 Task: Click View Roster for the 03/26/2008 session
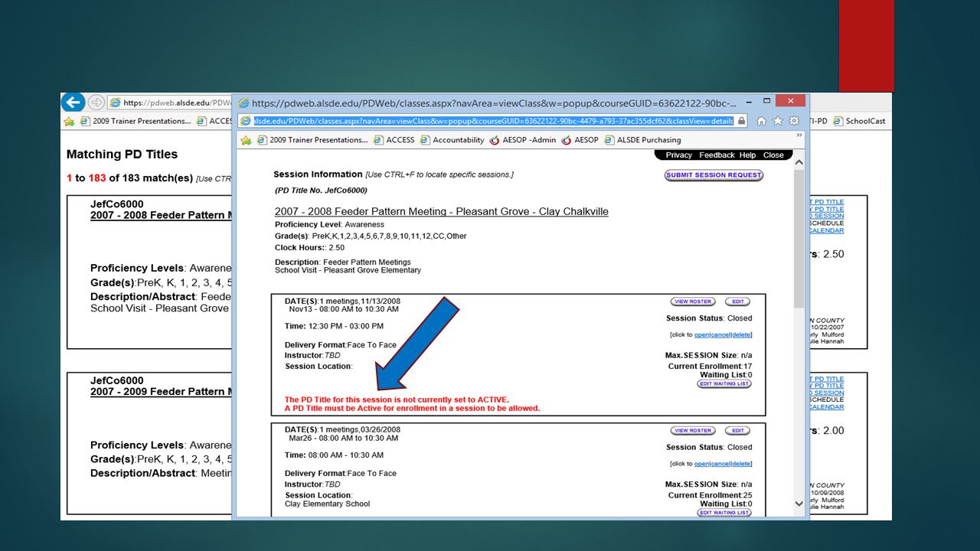[x=693, y=431]
